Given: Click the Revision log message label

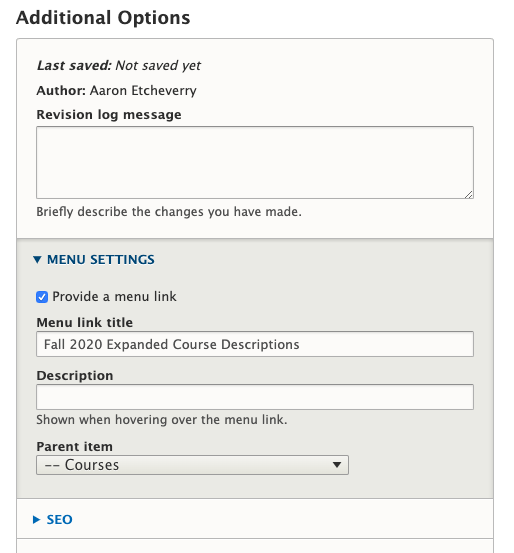Looking at the screenshot, I should tap(109, 115).
